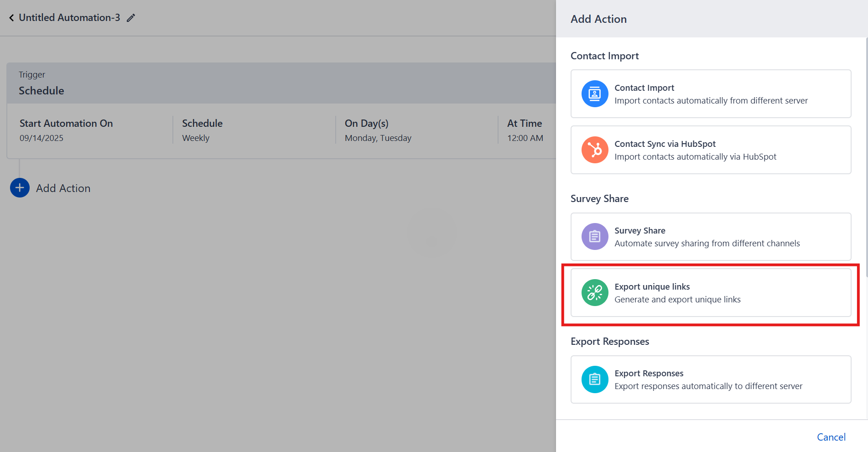The image size is (868, 452).
Task: Choose 'Export responses automatically to different server' text
Action: tap(708, 386)
